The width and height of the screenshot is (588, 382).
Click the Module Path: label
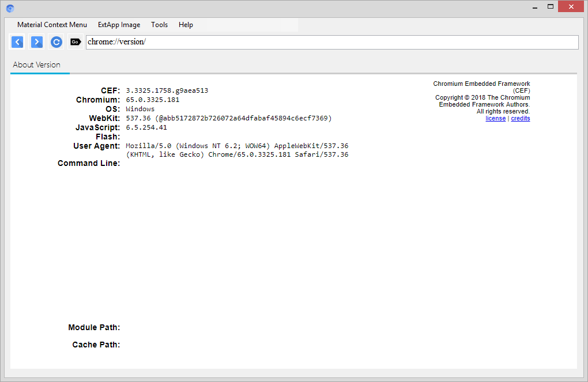coord(94,327)
